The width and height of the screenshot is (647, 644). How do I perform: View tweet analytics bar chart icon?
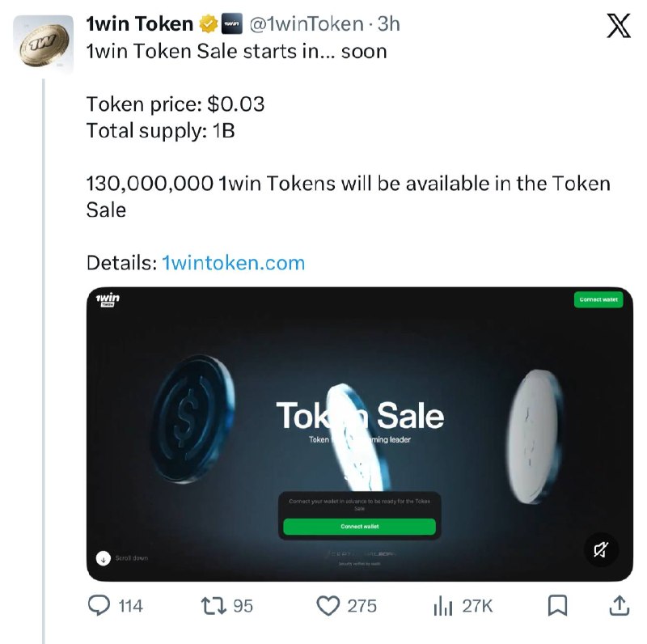click(x=442, y=606)
